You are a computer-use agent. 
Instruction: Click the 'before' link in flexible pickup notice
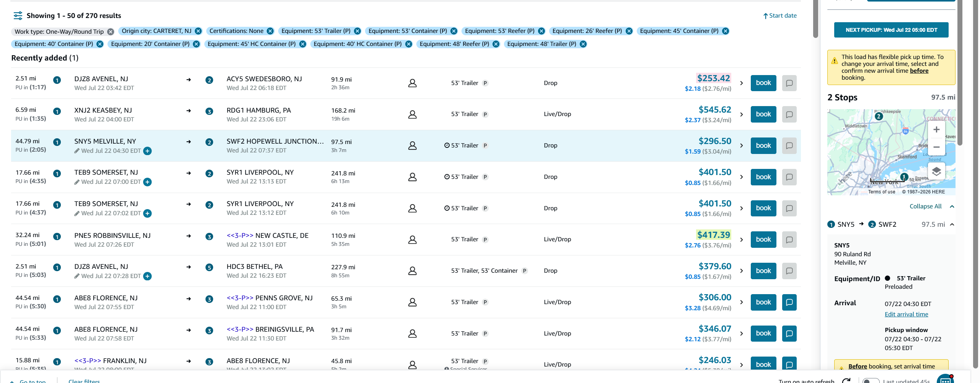pyautogui.click(x=919, y=71)
